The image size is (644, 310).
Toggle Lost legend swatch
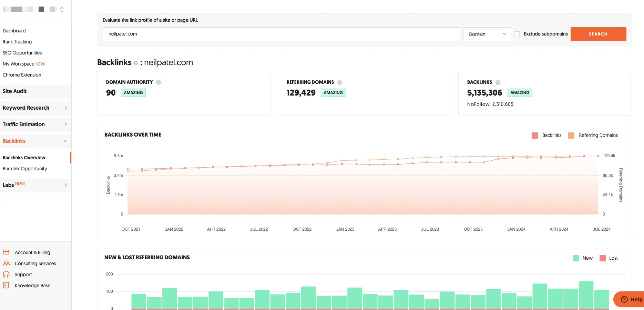(603, 258)
